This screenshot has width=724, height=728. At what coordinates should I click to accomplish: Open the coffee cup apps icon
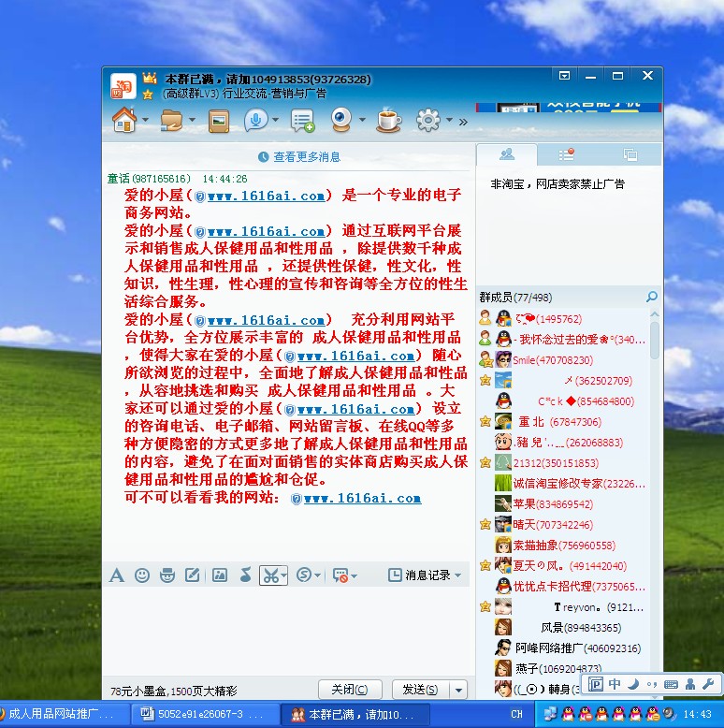[388, 121]
